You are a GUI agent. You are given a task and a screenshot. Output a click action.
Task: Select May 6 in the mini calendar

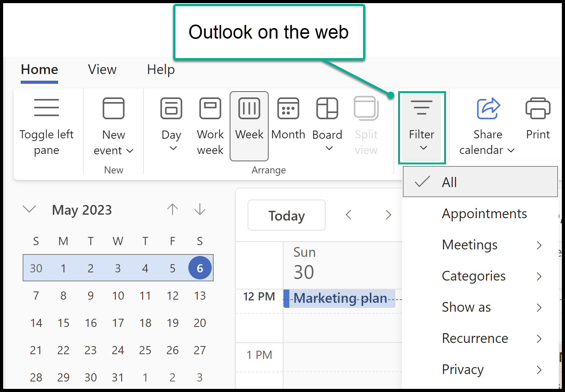pos(200,268)
